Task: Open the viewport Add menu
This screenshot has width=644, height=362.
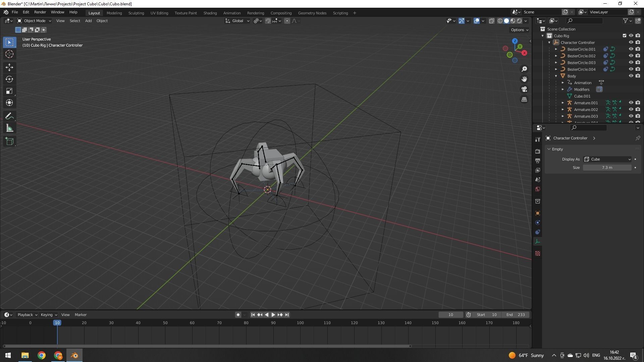Action: [88, 21]
